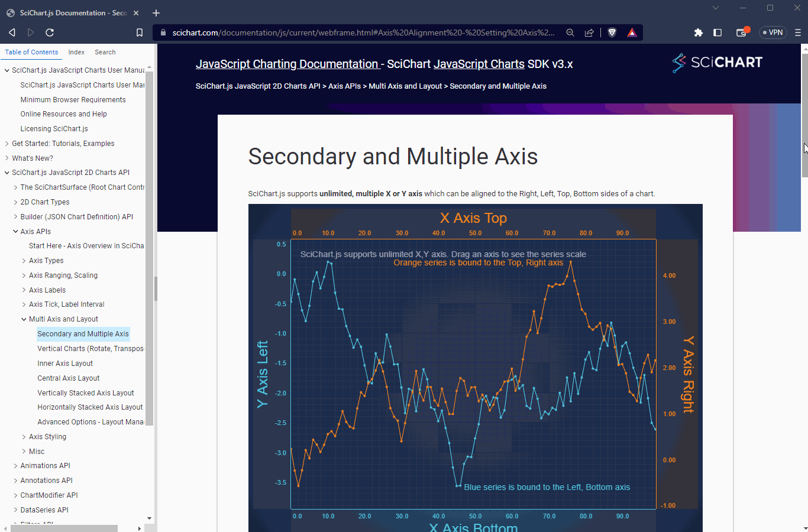This screenshot has height=532, width=808.
Task: Open a new tab with the plus icon
Action: [156, 13]
